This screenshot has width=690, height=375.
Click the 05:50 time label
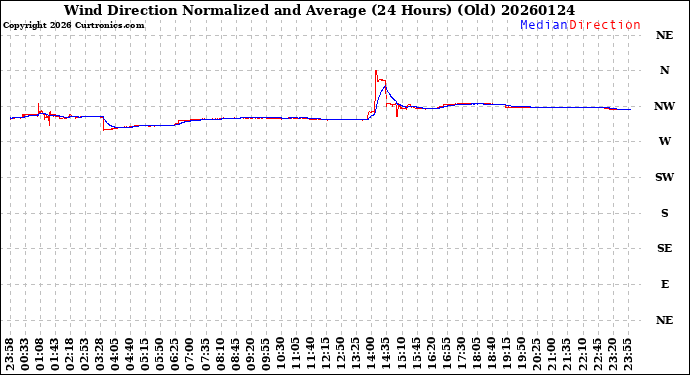pyautogui.click(x=161, y=355)
